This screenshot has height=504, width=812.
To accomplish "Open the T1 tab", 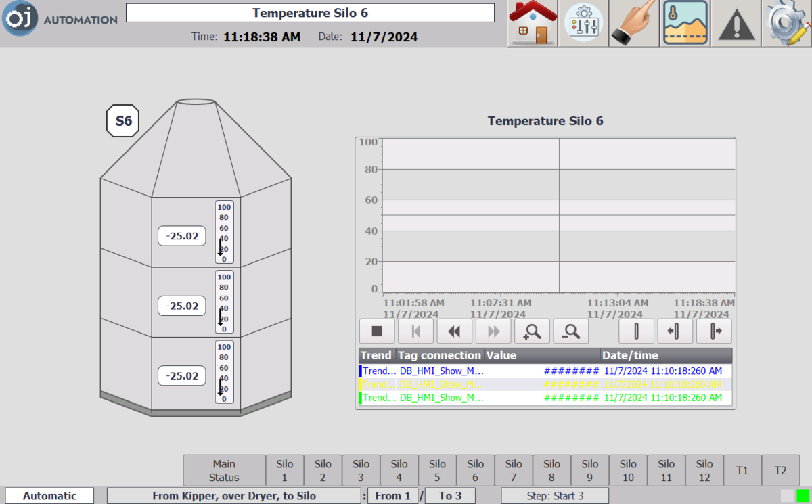I will coord(742,470).
